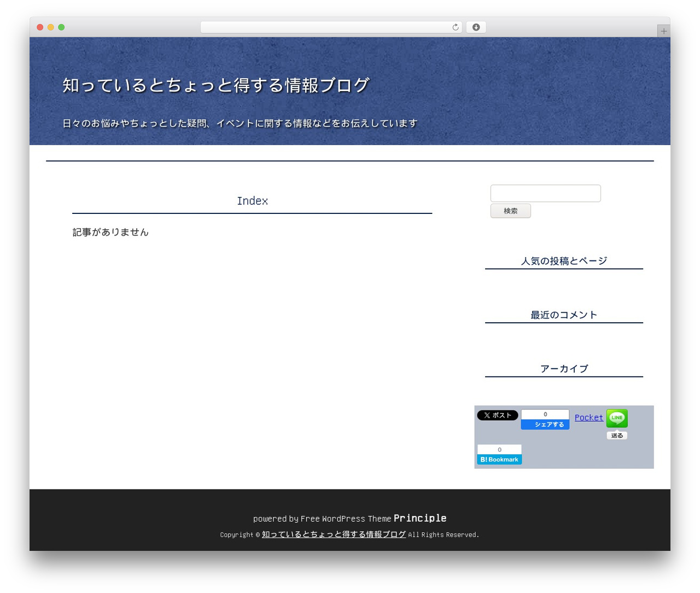Click the LINE share icon
The width and height of the screenshot is (700, 593).
coord(617,418)
